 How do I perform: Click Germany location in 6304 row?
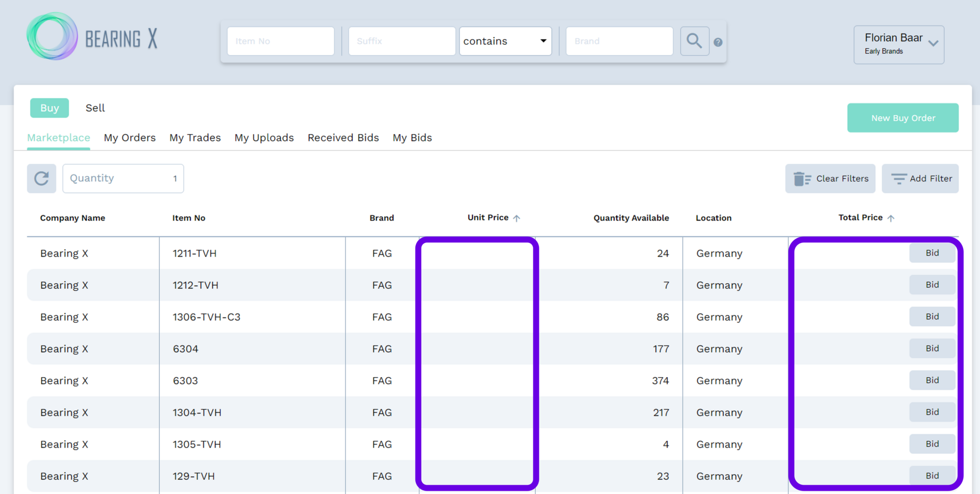click(719, 349)
